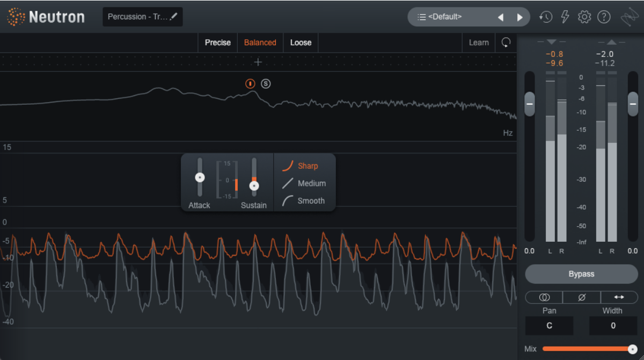Go to the previous preset arrow
The image size is (644, 360).
(x=501, y=17)
